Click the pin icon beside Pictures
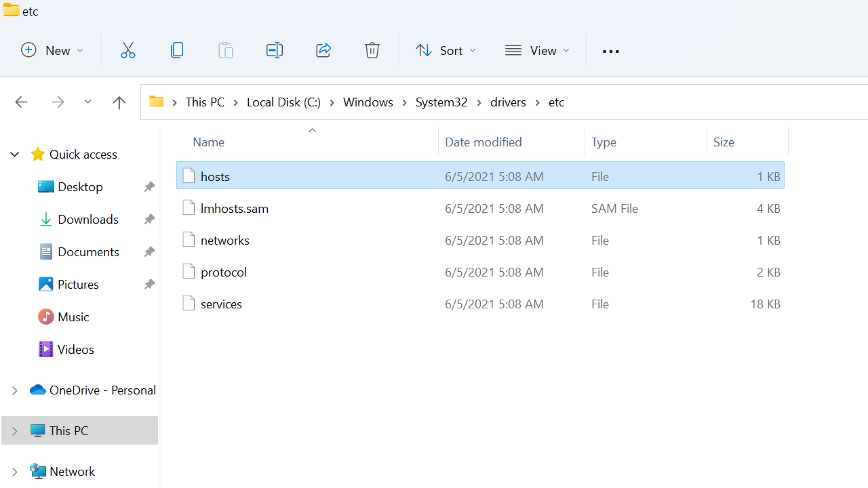The image size is (868, 488). tap(149, 285)
